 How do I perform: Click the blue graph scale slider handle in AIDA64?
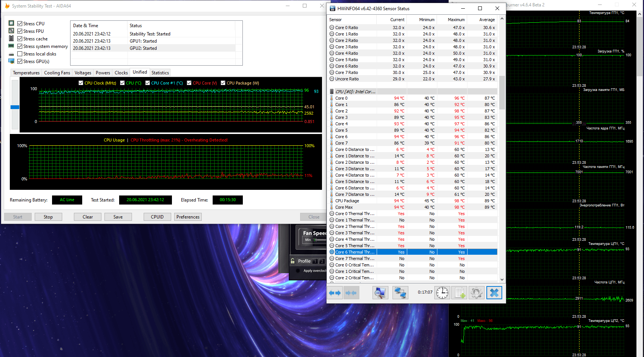tap(15, 107)
